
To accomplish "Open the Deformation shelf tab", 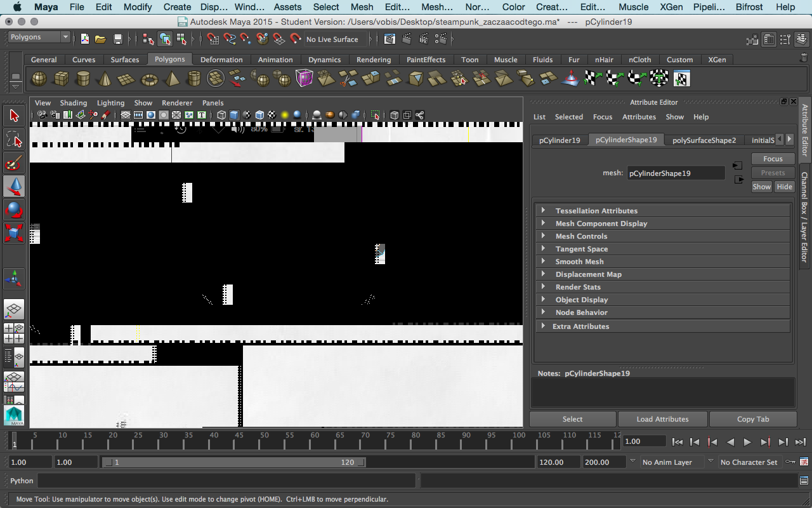I will click(221, 60).
